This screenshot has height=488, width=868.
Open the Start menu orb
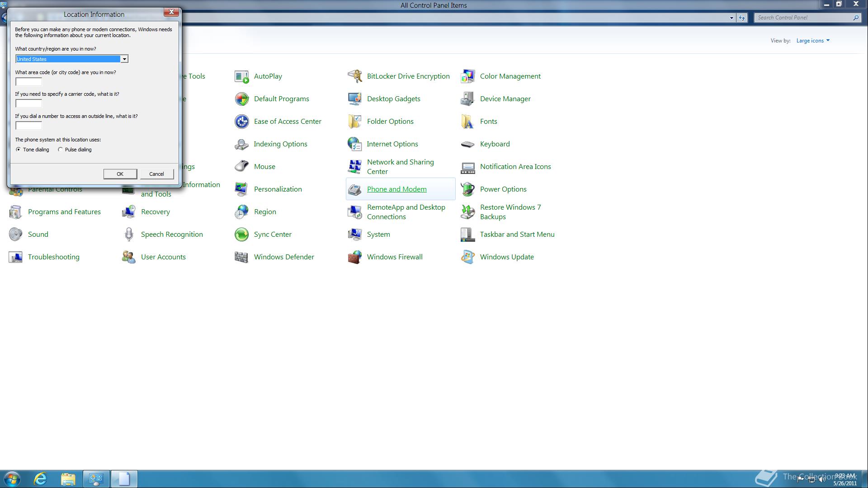point(12,479)
